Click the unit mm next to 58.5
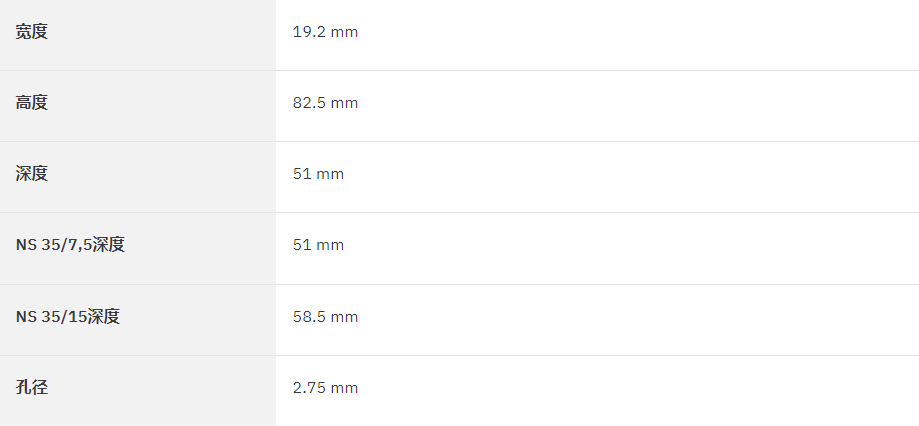This screenshot has height=426, width=919. point(344,317)
